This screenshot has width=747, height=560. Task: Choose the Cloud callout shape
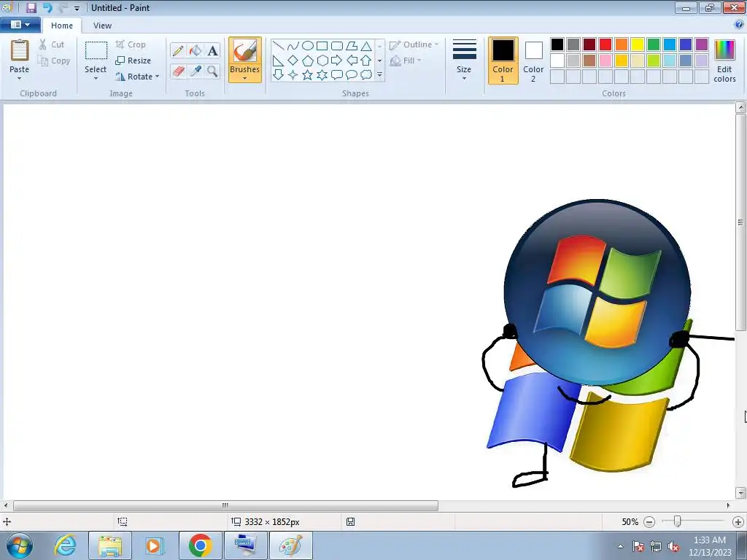(366, 75)
